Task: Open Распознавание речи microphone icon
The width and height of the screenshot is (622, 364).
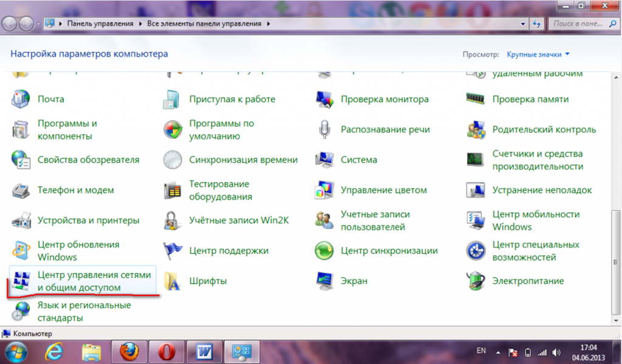Action: tap(324, 129)
